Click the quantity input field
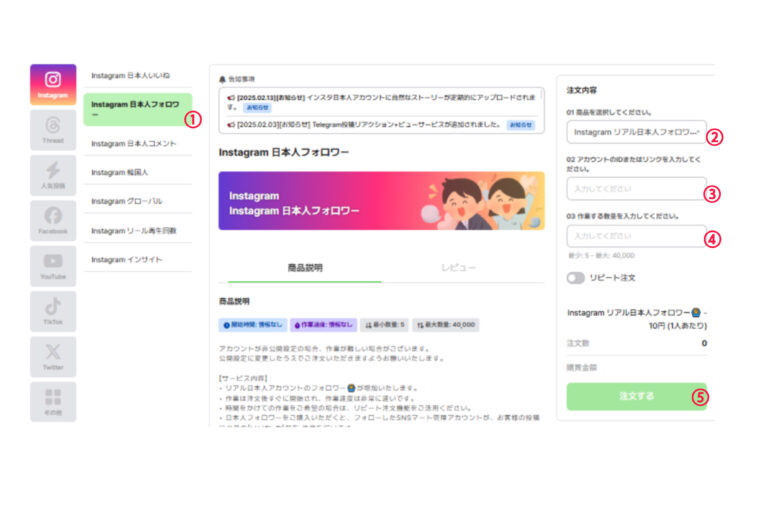760x507 pixels. click(636, 236)
